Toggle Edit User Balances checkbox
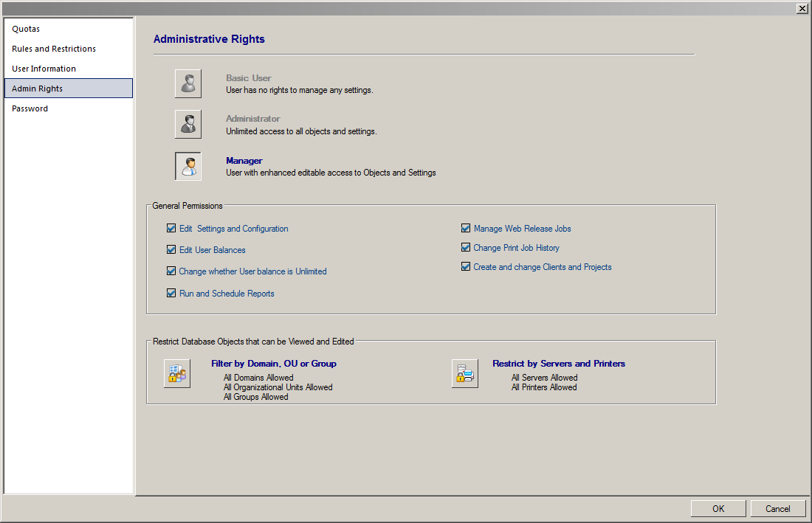The width and height of the screenshot is (812, 523). (x=171, y=249)
